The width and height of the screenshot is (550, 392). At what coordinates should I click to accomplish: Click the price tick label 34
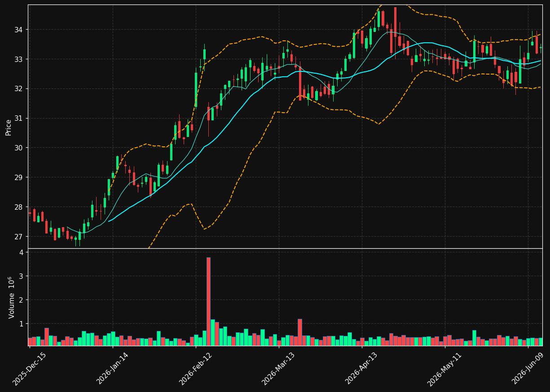pos(20,30)
